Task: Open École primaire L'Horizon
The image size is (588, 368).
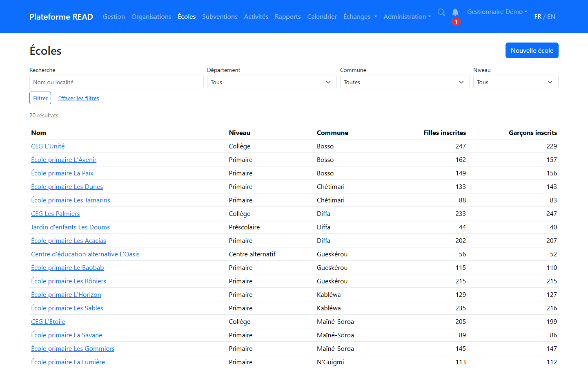Action: point(66,295)
